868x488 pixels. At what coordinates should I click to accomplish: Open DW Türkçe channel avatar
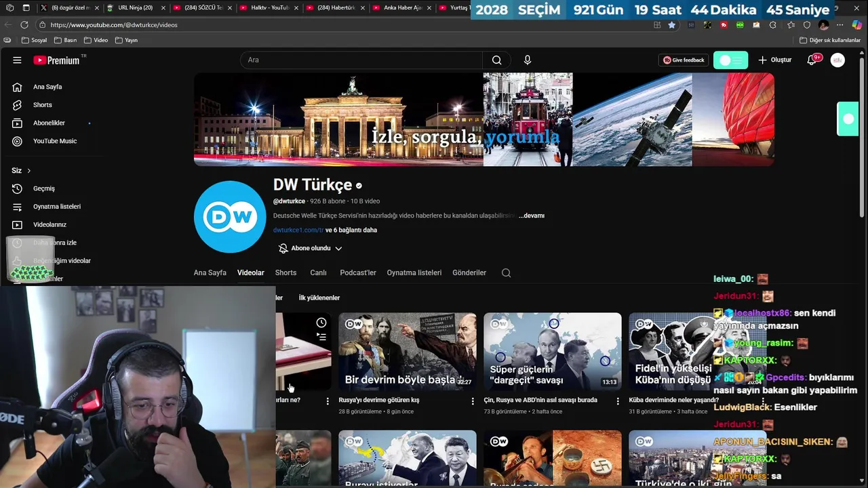[x=230, y=217]
